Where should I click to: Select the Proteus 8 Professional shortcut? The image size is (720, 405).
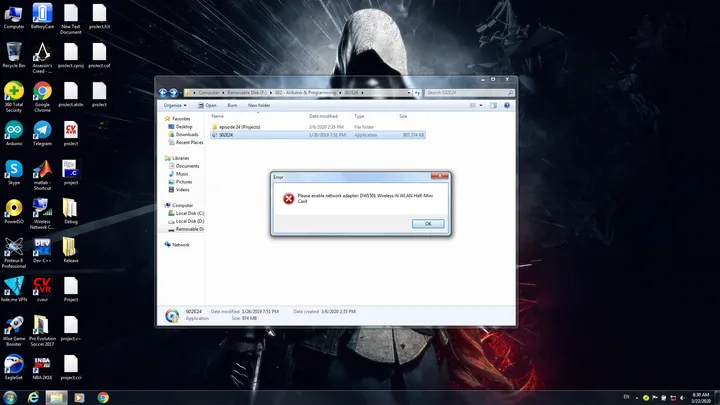[14, 253]
